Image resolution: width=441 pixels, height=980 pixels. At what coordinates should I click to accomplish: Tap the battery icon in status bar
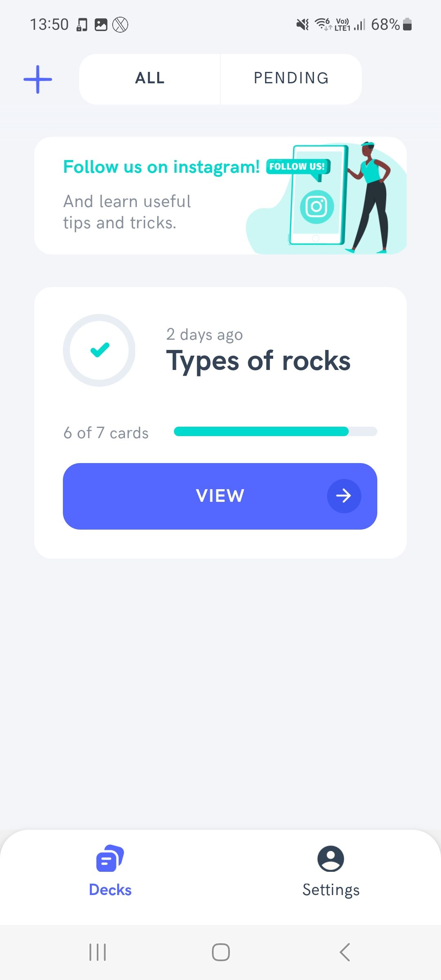(407, 24)
